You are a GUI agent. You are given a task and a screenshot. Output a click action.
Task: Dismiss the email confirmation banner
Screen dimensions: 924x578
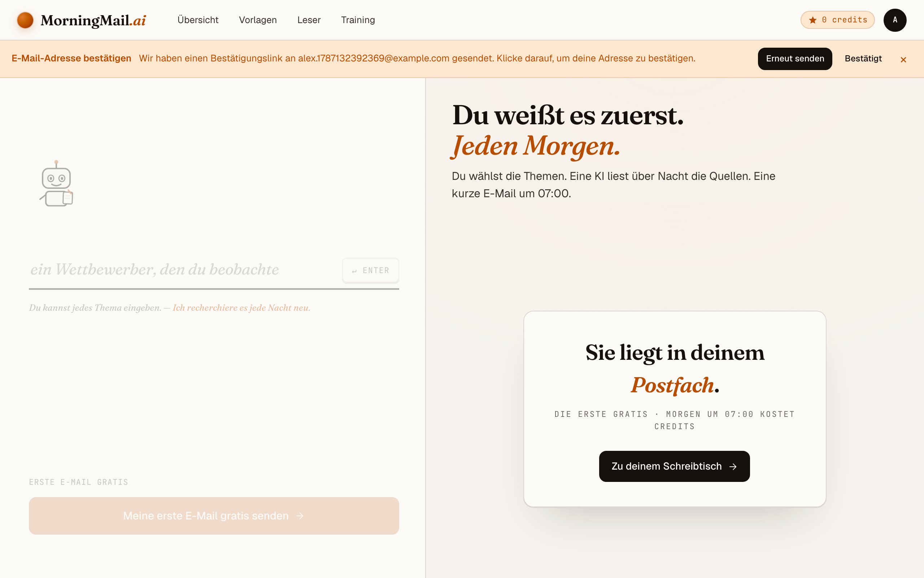903,59
